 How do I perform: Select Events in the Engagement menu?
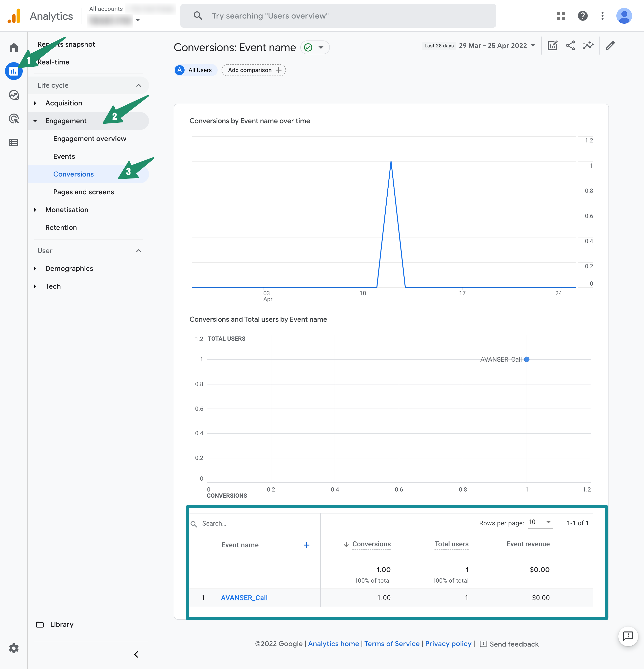[x=64, y=156]
